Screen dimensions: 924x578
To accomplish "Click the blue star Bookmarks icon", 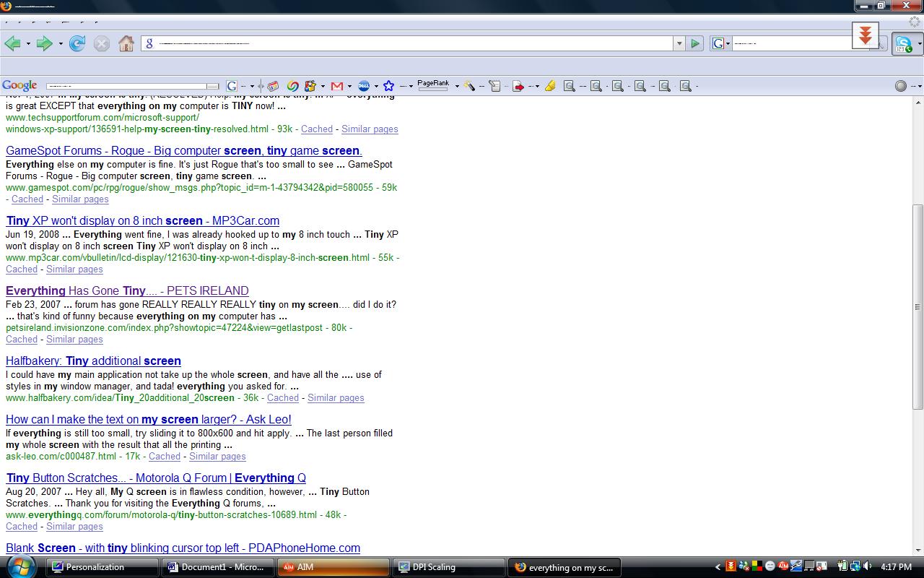I will pyautogui.click(x=388, y=86).
